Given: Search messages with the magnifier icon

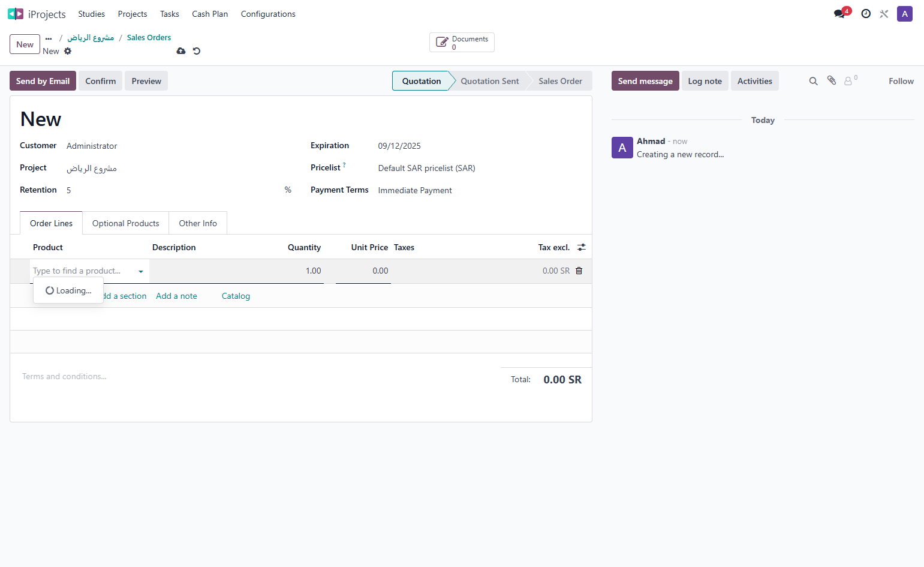Looking at the screenshot, I should coord(813,81).
